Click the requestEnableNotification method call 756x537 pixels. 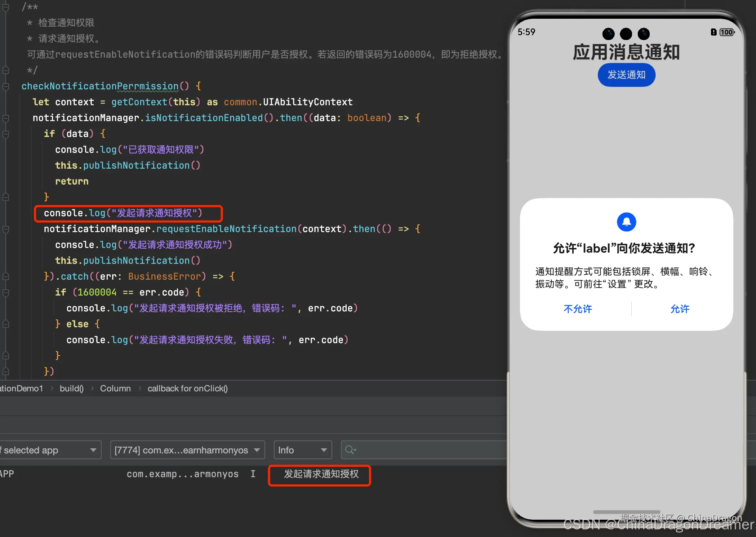point(226,229)
